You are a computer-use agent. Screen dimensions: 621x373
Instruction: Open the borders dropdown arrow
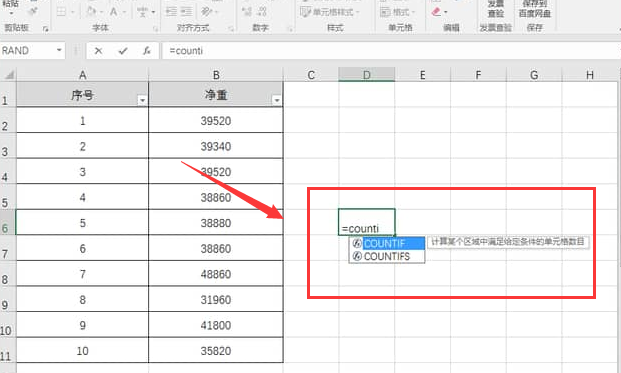click(72, 12)
